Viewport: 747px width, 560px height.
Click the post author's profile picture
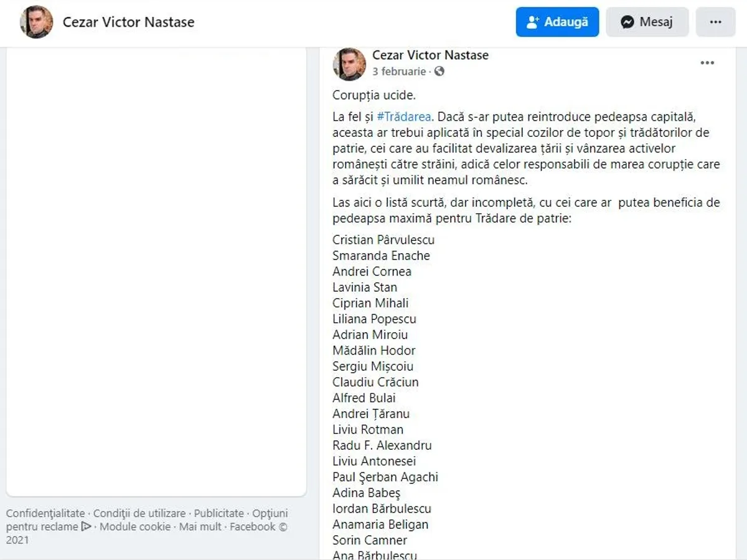[x=349, y=63]
